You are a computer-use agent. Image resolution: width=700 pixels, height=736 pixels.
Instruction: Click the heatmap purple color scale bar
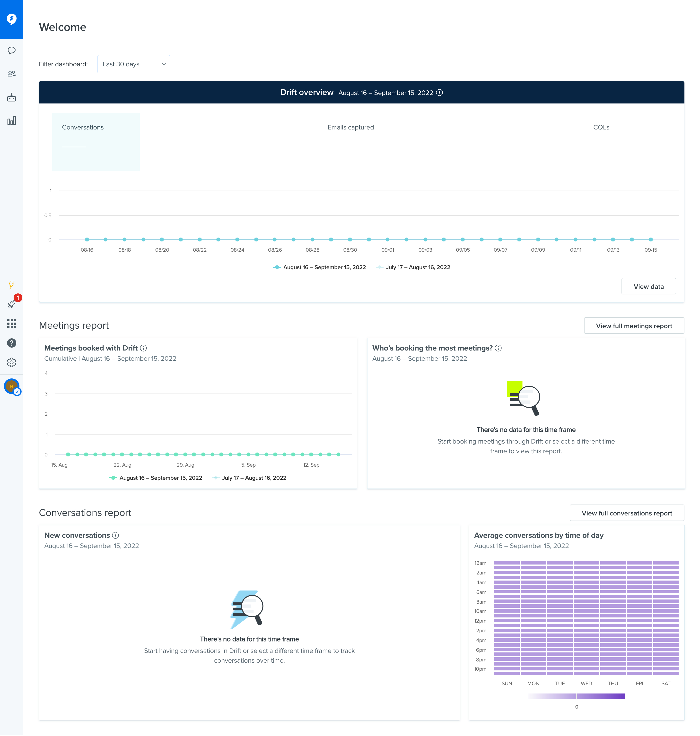point(577,696)
